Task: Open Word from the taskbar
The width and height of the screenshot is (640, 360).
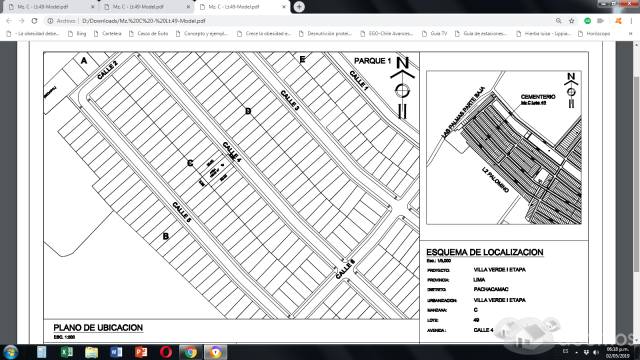Action: tap(116, 352)
